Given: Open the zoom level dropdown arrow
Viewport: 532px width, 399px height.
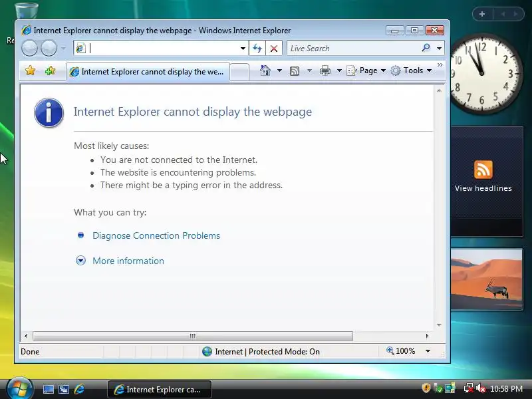Looking at the screenshot, I should click(x=428, y=351).
